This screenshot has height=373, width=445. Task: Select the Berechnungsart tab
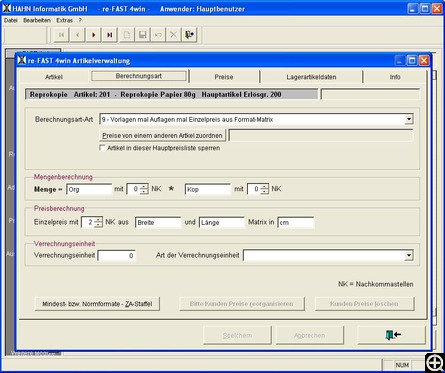click(x=139, y=76)
